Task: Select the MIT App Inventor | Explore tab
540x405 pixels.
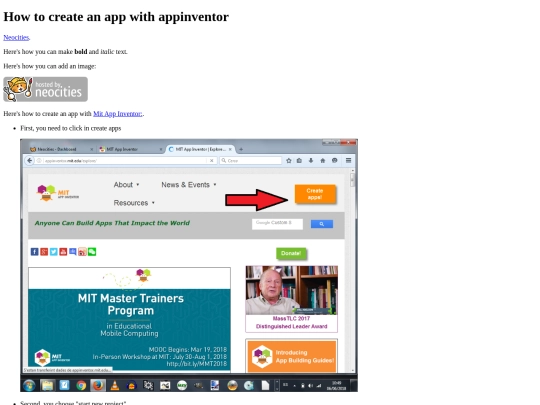Action: [200, 149]
